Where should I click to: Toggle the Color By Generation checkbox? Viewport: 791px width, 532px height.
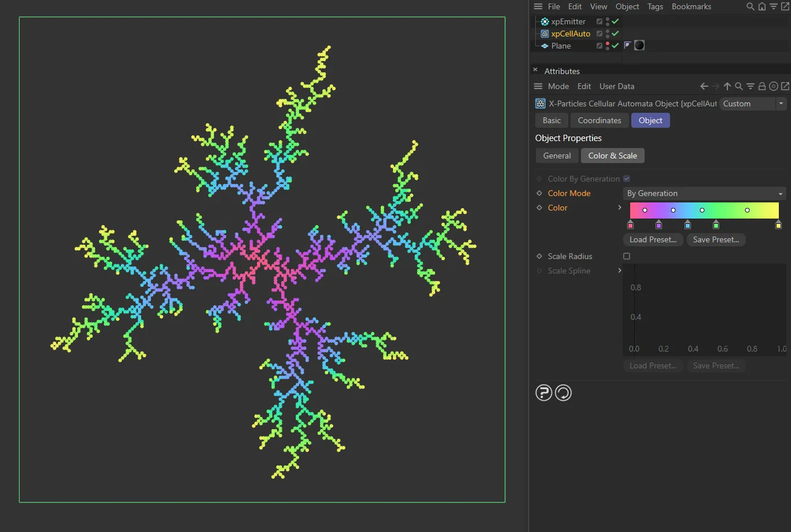click(626, 179)
